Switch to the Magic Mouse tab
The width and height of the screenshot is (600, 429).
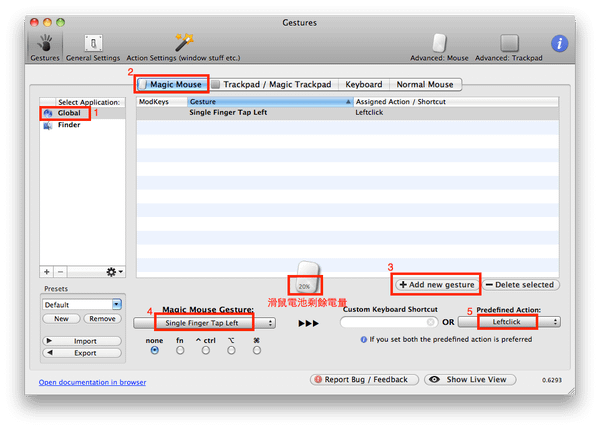pyautogui.click(x=171, y=84)
